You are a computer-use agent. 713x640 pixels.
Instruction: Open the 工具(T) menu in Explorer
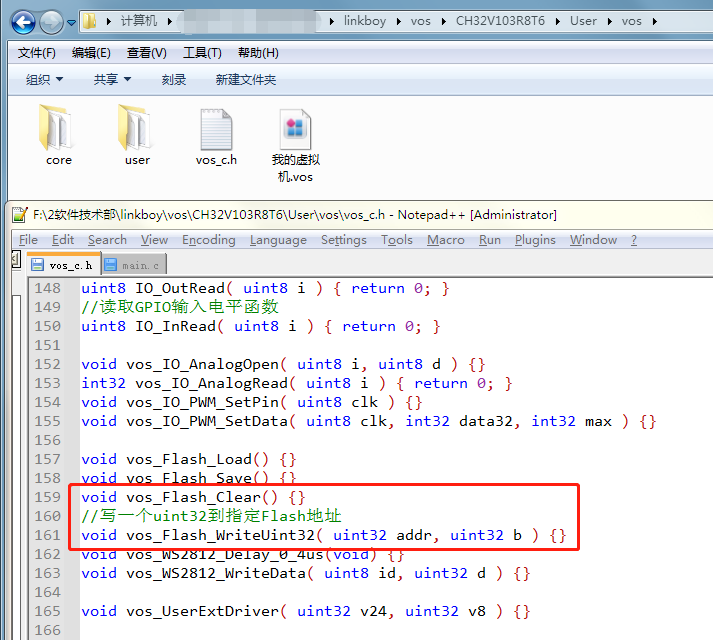(202, 53)
